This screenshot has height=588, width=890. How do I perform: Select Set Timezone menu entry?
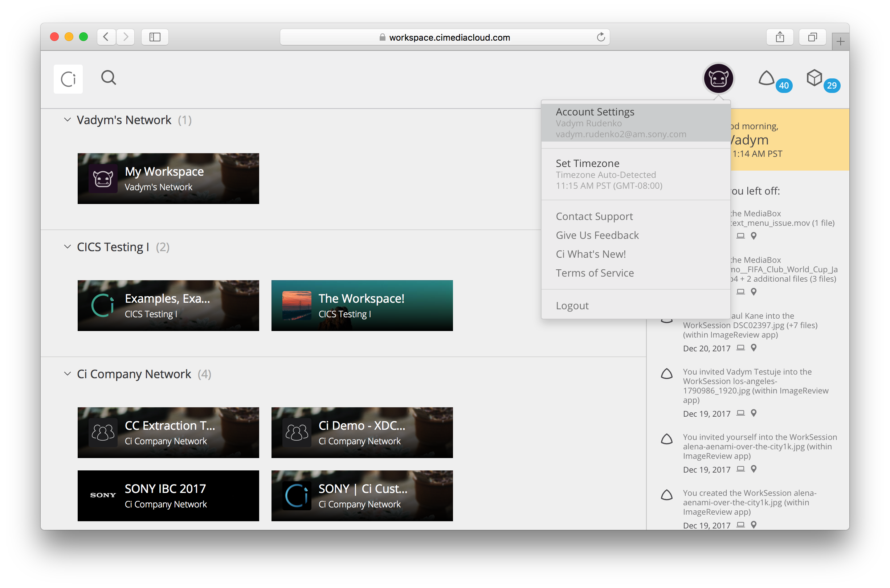[636, 174]
